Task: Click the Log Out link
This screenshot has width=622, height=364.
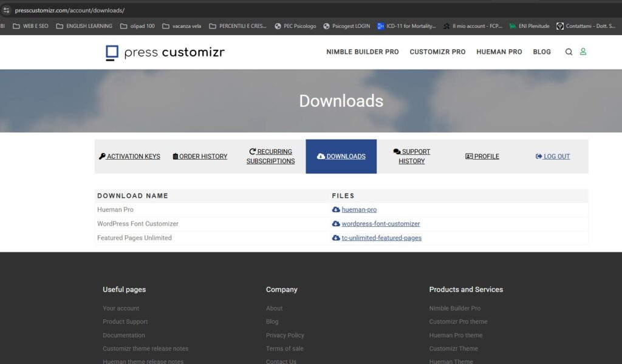Action: coord(553,157)
